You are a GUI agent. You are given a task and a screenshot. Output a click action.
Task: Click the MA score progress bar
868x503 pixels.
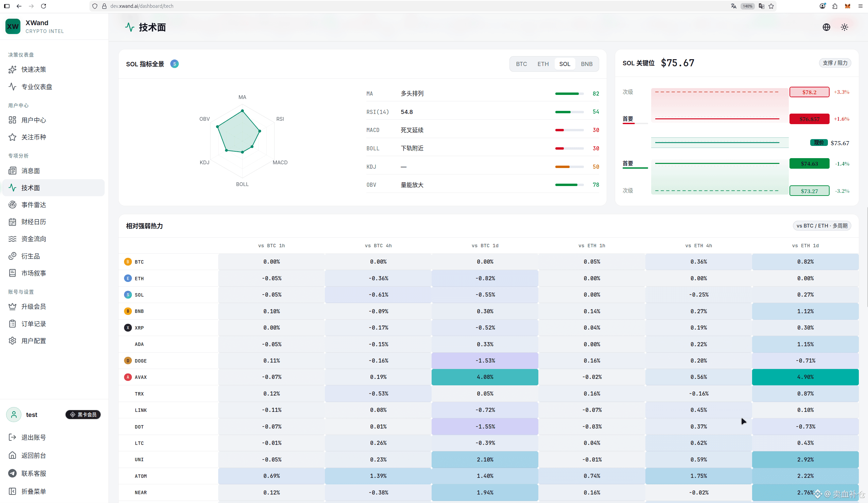point(569,94)
